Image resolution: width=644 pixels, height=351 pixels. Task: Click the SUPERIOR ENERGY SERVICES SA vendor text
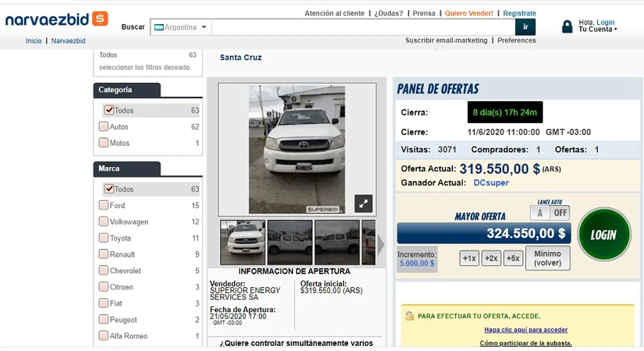246,294
